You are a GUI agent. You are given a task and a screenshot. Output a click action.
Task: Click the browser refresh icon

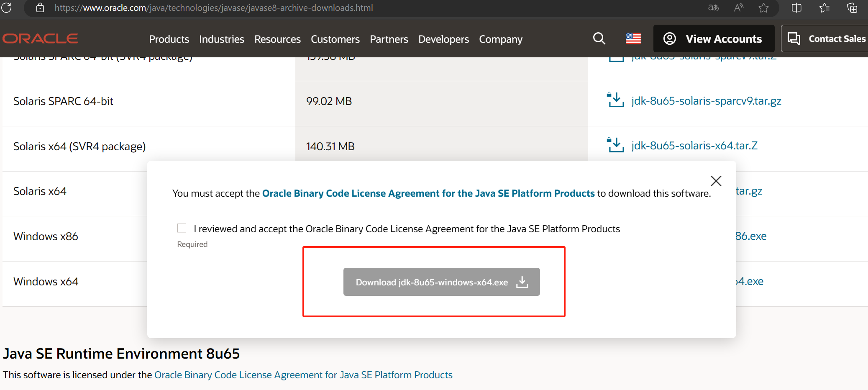coord(7,8)
